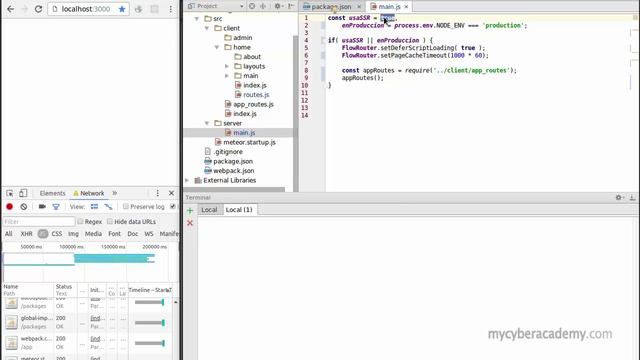Filter requests by CSS
Image resolution: width=640 pixels, height=360 pixels.
(57, 234)
